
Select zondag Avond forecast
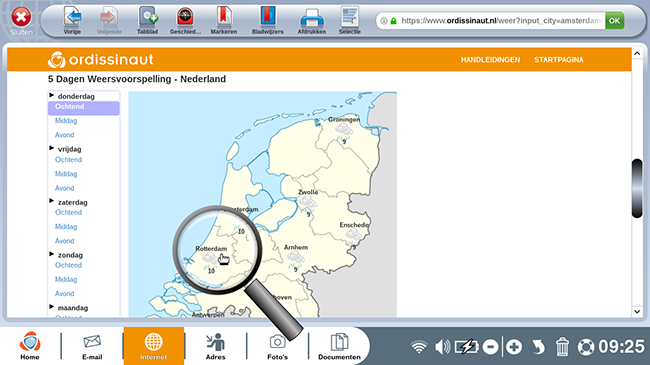point(65,293)
